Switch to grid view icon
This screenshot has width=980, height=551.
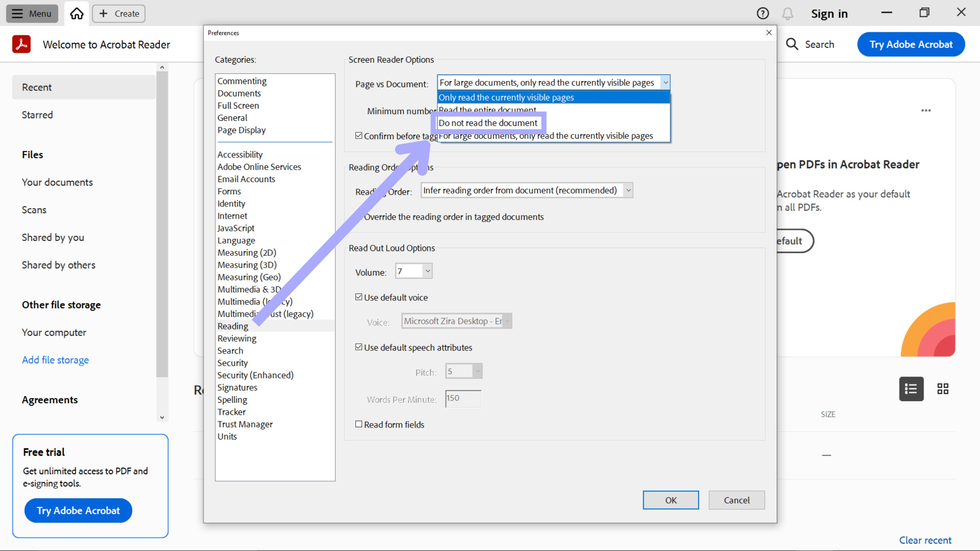[943, 389]
